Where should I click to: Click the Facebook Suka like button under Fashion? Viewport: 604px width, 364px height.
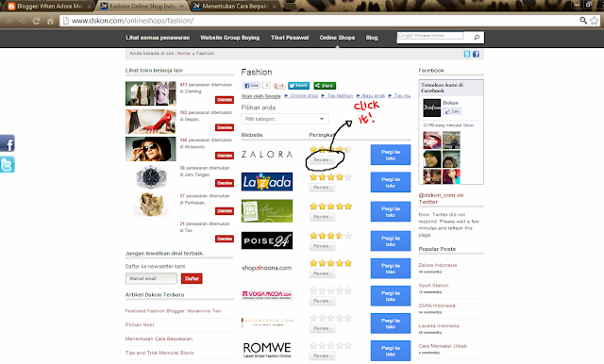tap(252, 86)
